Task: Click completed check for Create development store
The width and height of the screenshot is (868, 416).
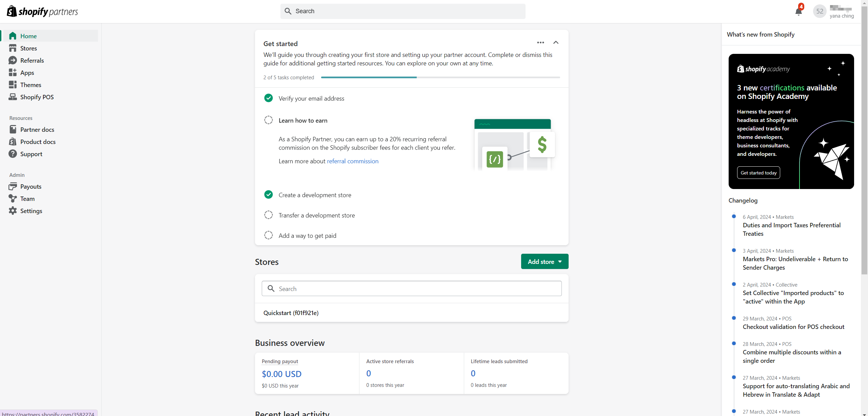Action: tap(268, 195)
